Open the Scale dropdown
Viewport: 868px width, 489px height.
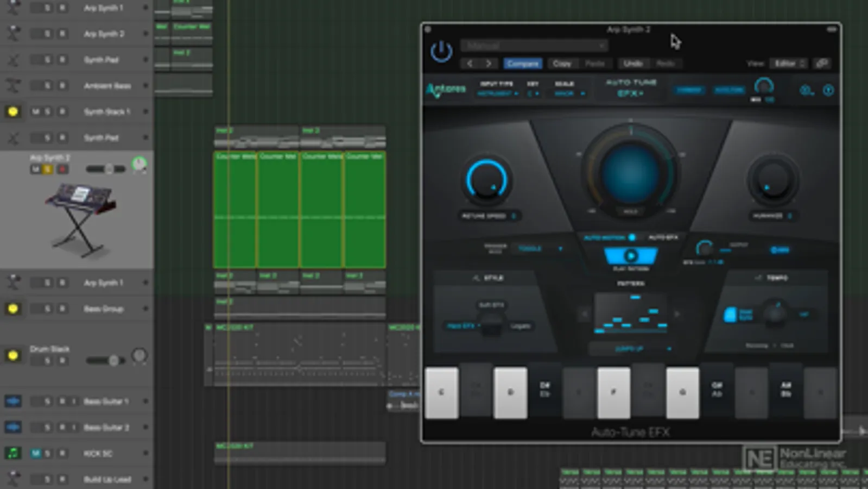[569, 93]
